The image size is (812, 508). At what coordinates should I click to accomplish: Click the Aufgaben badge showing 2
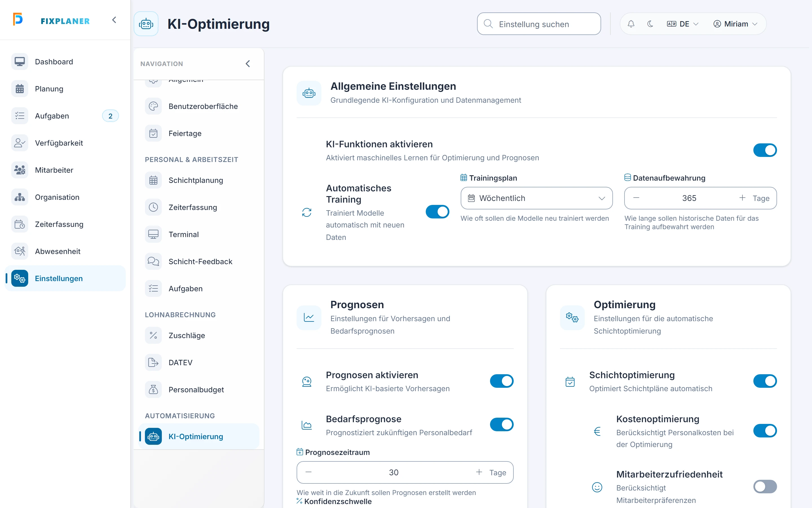click(111, 116)
